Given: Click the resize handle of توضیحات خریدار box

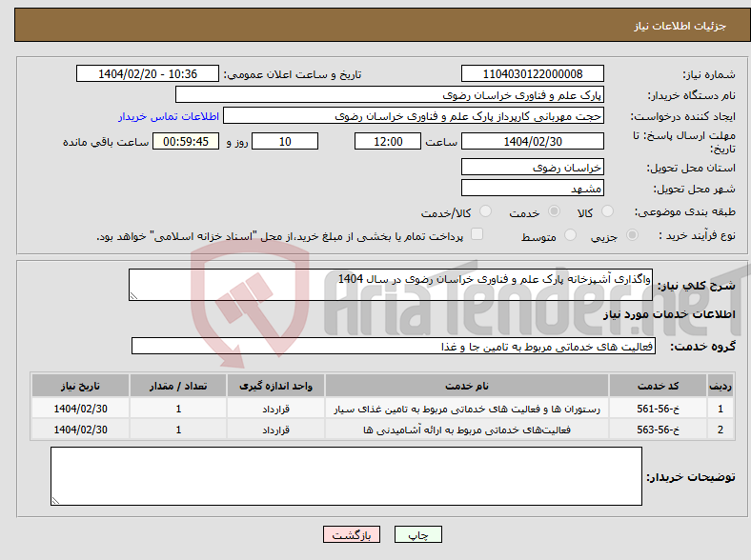Looking at the screenshot, I should click(55, 501).
